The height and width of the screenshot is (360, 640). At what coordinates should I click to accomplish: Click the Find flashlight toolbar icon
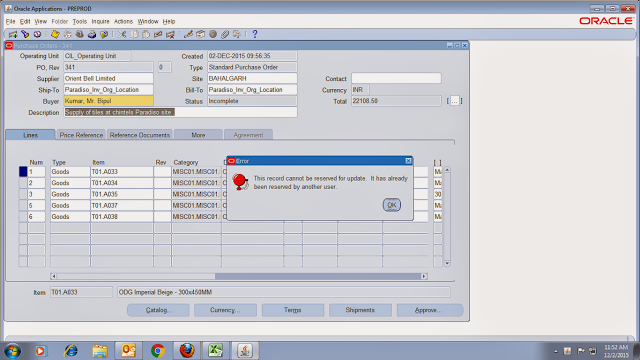[x=25, y=34]
